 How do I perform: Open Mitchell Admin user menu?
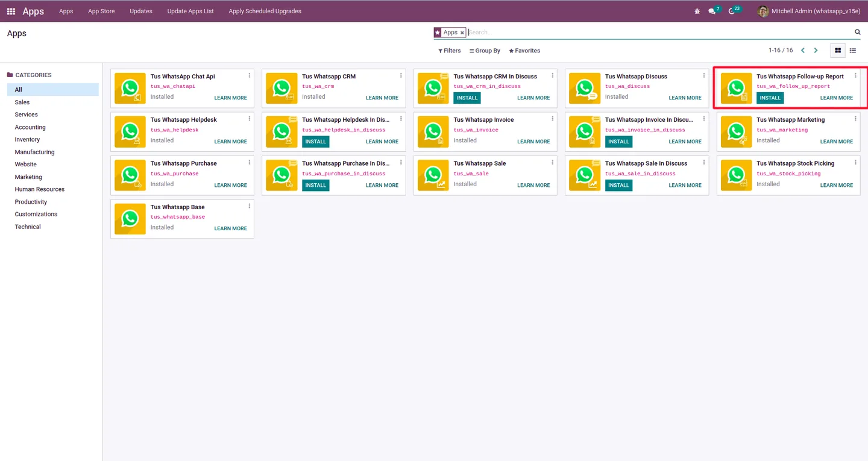click(809, 11)
